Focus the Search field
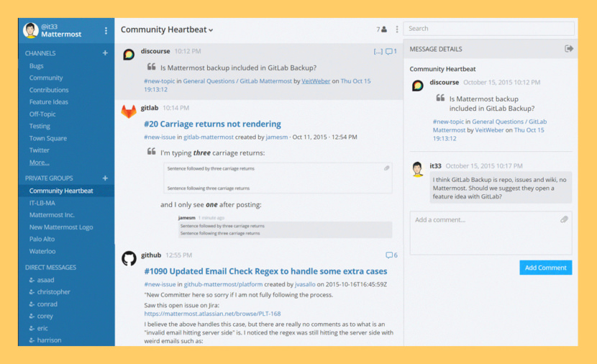This screenshot has height=364, width=597. 489,29
